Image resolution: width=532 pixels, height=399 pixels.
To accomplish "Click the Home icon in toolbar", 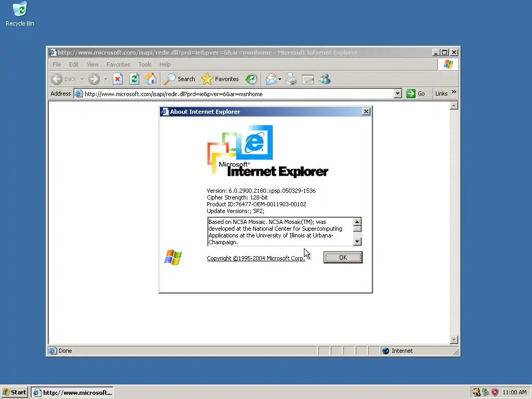I will pos(151,79).
